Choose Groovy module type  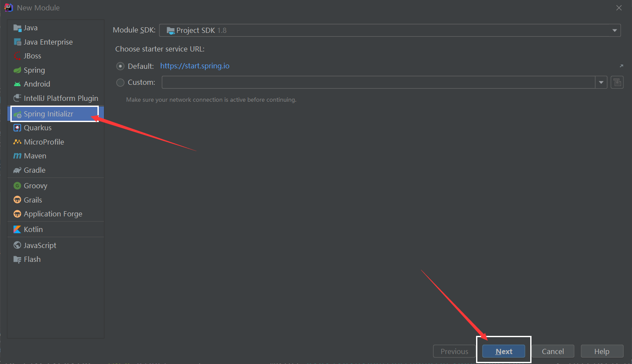click(x=56, y=186)
